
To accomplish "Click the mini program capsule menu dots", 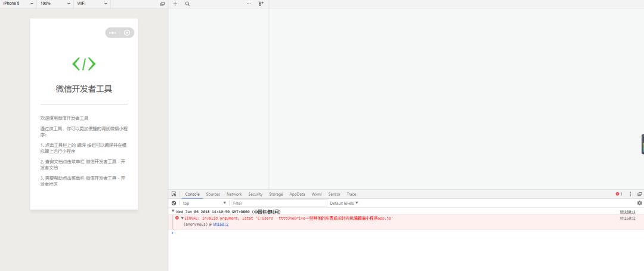I will pos(113,33).
